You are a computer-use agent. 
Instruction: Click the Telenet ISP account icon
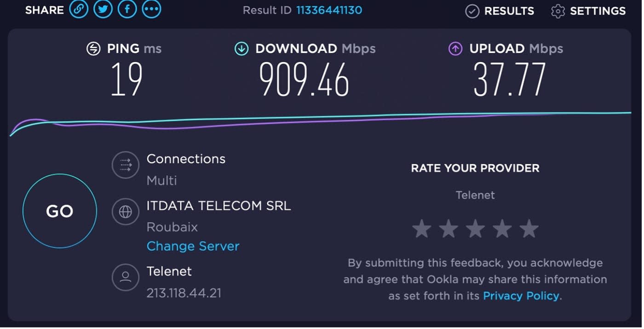[x=125, y=277]
